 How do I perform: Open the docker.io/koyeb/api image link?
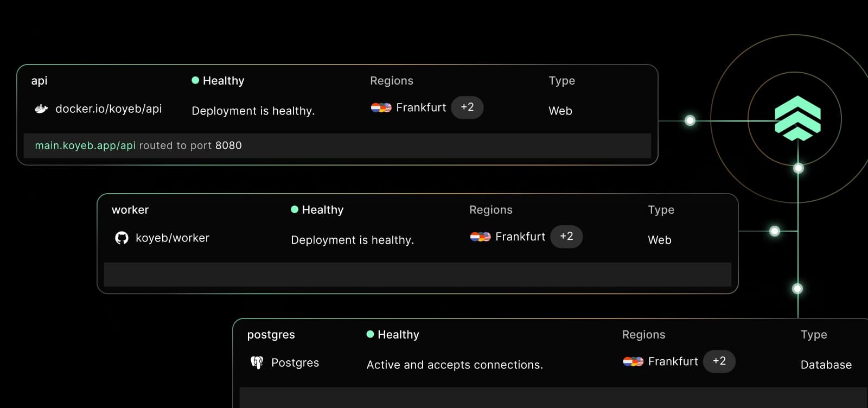[108, 109]
